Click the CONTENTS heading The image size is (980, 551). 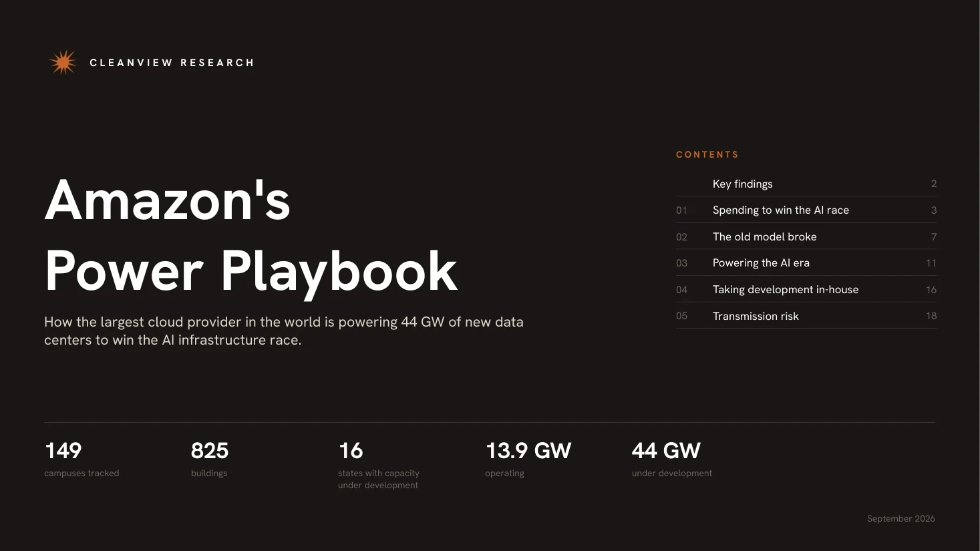point(707,154)
